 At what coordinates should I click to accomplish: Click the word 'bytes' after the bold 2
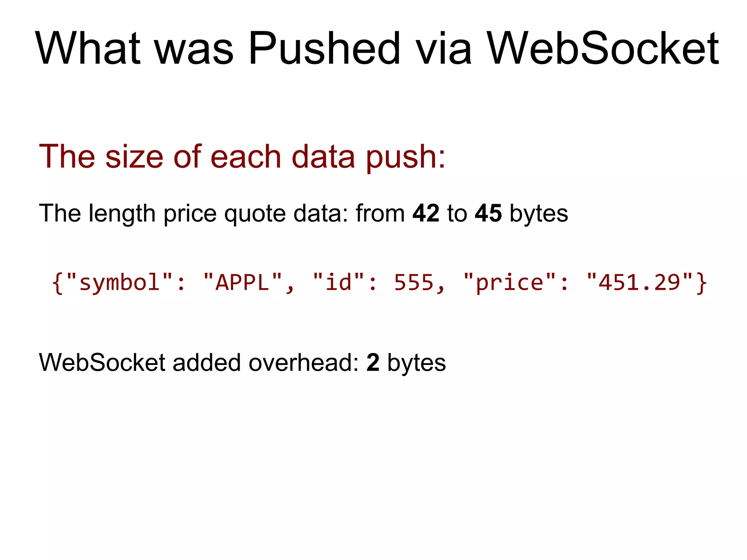point(417,363)
